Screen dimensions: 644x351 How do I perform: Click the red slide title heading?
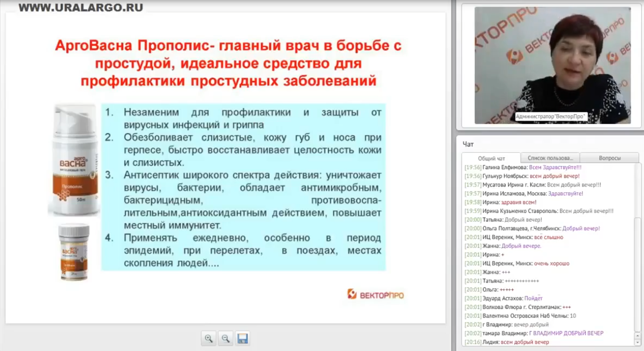[x=228, y=63]
